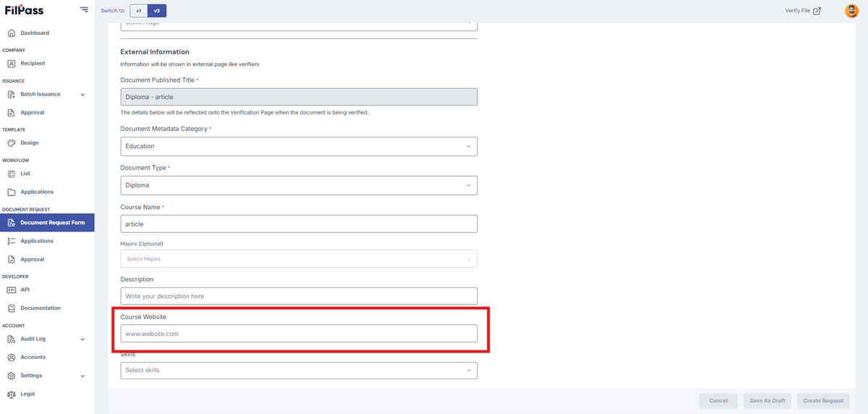The image size is (868, 414).
Task: Collapse the sidebar with the hamburger icon
Action: (x=84, y=9)
